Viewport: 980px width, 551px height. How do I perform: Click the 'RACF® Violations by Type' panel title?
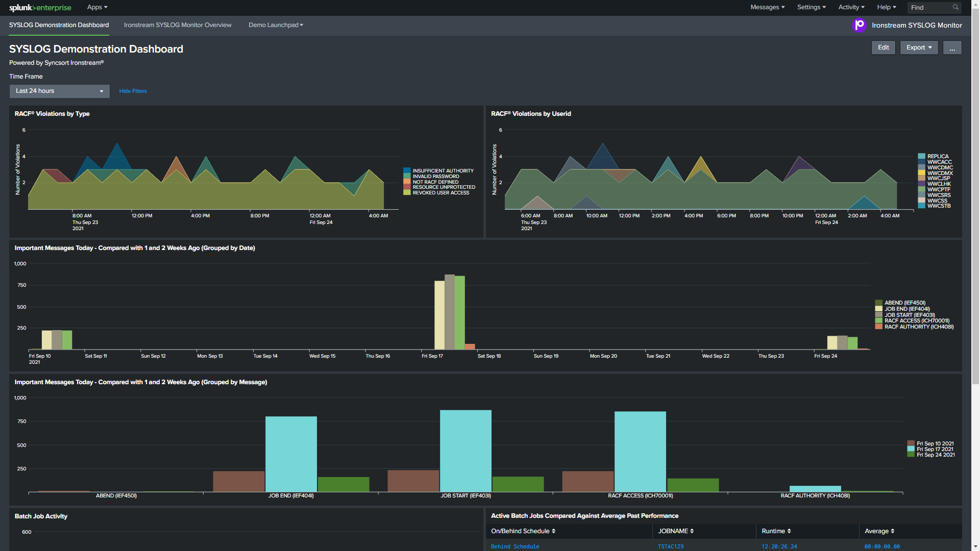pos(52,114)
